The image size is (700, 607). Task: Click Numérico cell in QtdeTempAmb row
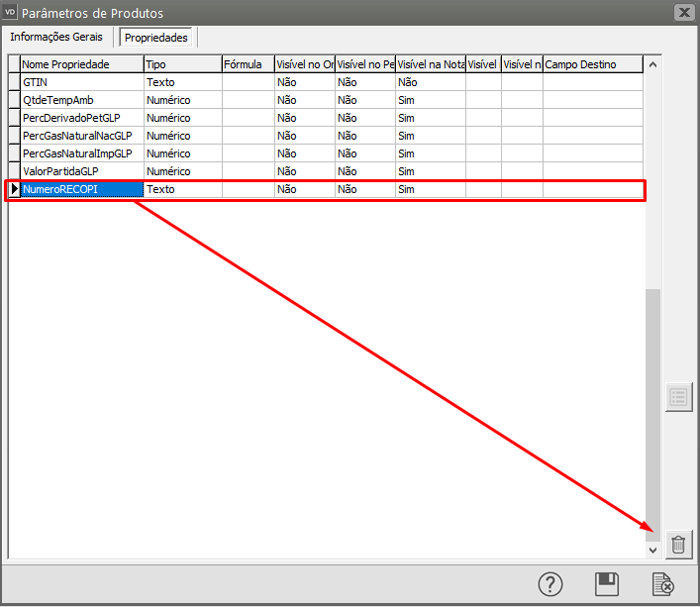click(183, 100)
